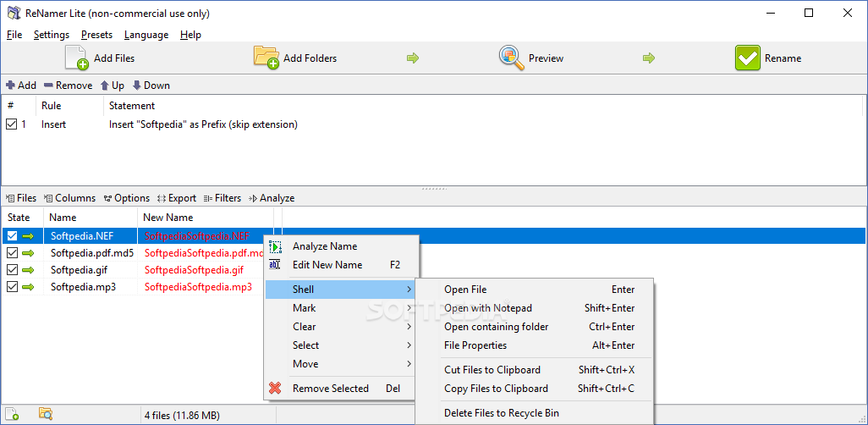Open the Files dropdown menu
Image resolution: width=868 pixels, height=425 pixels.
21,198
